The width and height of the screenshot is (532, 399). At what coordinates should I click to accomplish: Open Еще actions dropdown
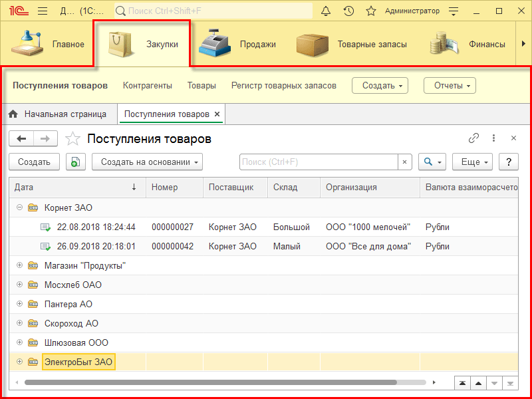tap(472, 162)
